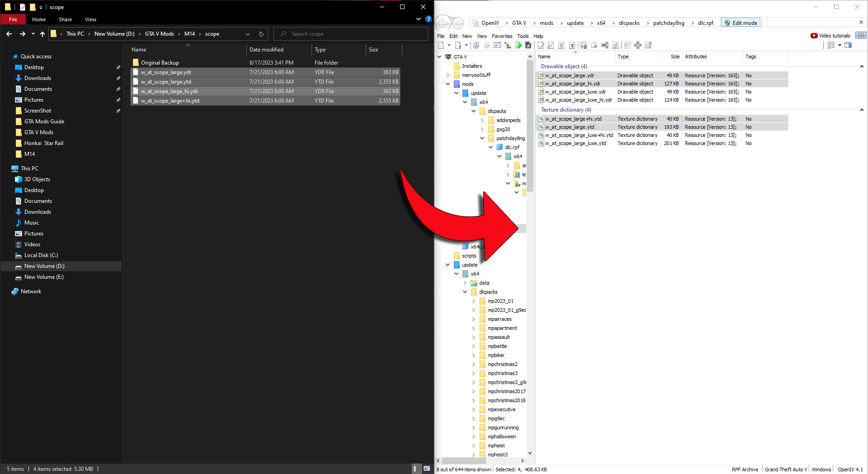Image resolution: width=868 pixels, height=474 pixels.
Task: Open the OpenIV view mode dropdown arrow
Action: (840, 45)
